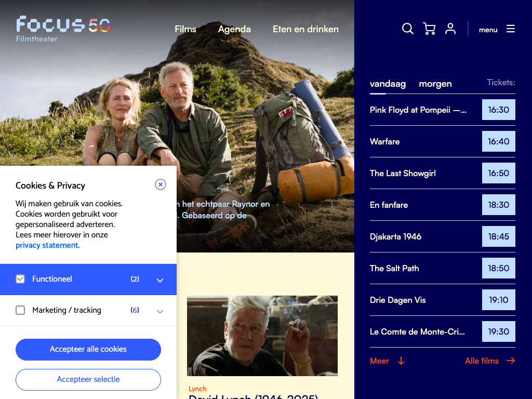Image resolution: width=532 pixels, height=399 pixels.
Task: Click the Focus Filmtheater logo
Action: click(x=63, y=29)
